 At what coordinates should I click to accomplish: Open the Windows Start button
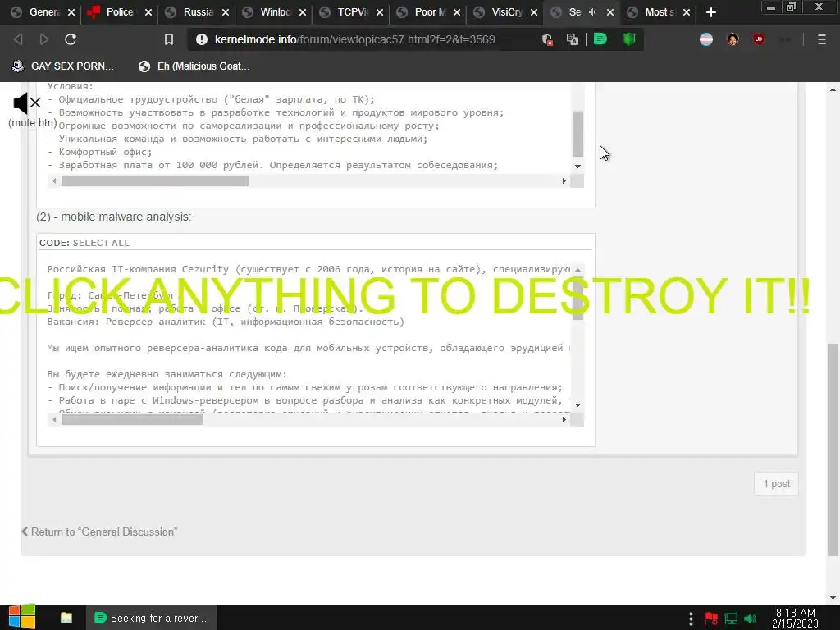click(21, 618)
